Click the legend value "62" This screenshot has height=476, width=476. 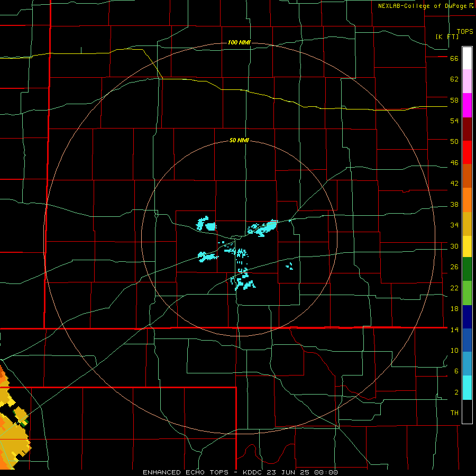pyautogui.click(x=454, y=79)
